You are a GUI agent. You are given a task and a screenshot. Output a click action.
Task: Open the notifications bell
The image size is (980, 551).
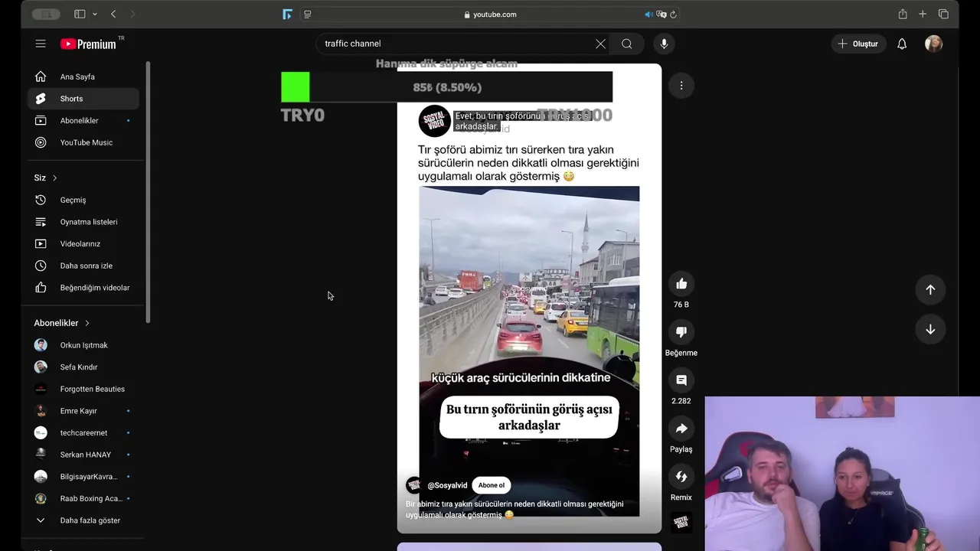902,44
